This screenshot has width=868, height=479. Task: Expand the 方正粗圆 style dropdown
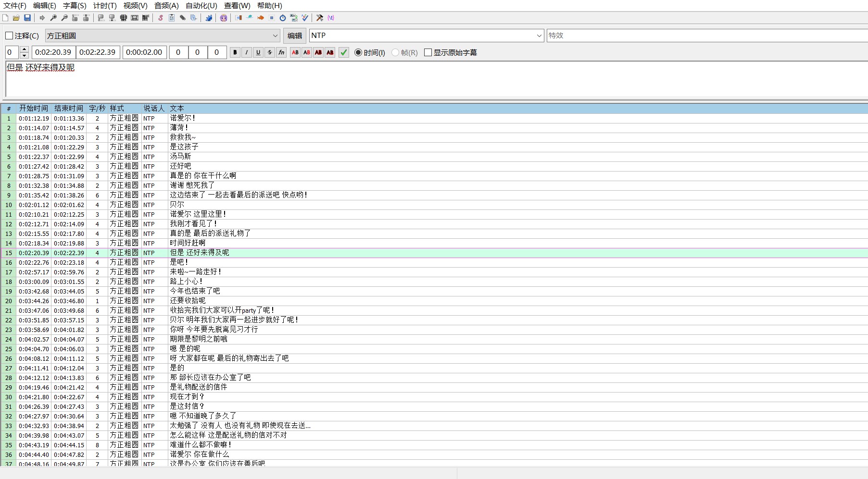275,36
